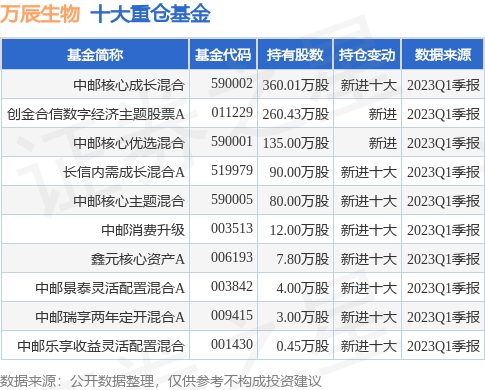The width and height of the screenshot is (485, 390).
Task: Click the holding value 80.00万股
Action: coord(299,201)
